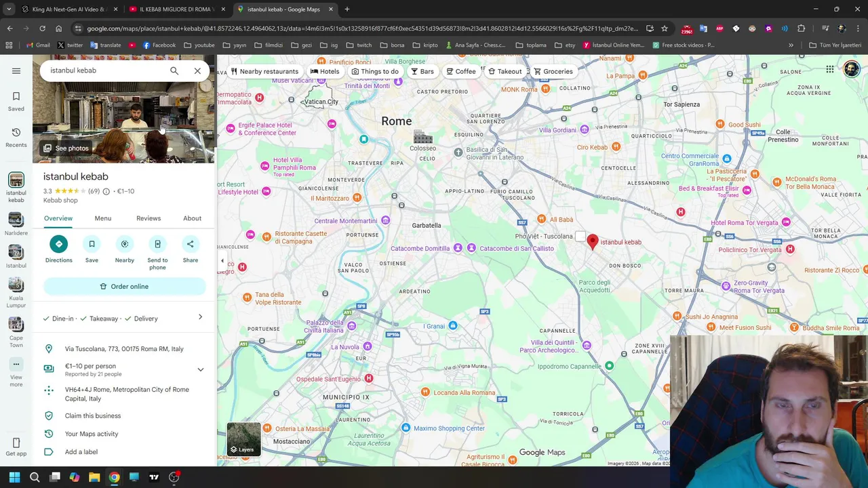The width and height of the screenshot is (868, 488).
Task: Filter map by Hotels chip
Action: (325, 71)
